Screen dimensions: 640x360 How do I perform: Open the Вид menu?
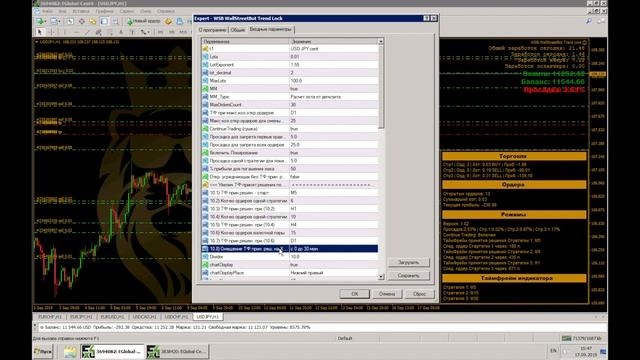pos(62,11)
